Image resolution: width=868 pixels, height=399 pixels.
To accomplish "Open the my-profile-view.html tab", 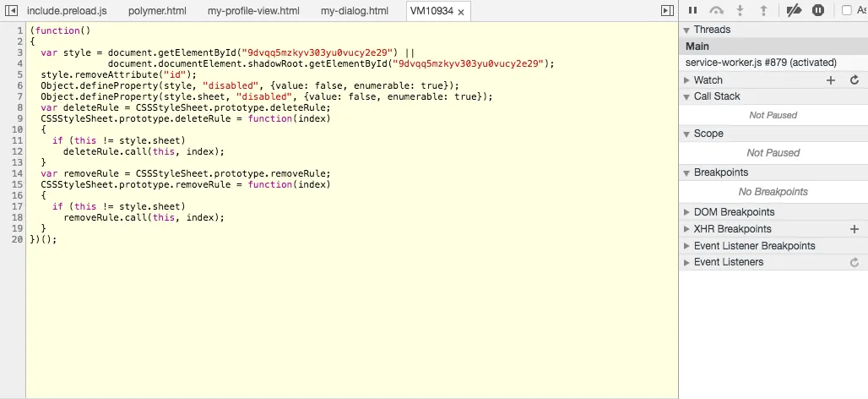I will pyautogui.click(x=253, y=11).
